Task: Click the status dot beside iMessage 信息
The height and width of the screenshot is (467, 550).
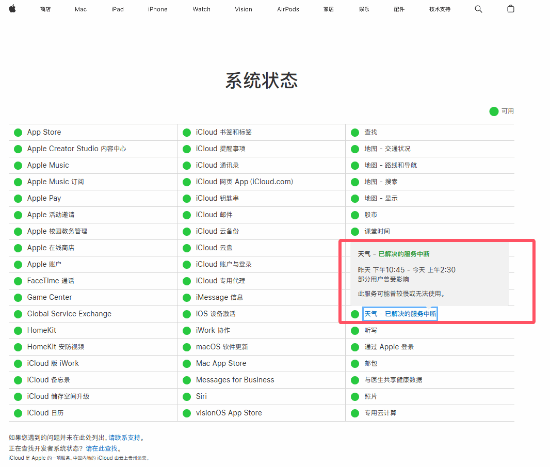Action: [x=187, y=298]
